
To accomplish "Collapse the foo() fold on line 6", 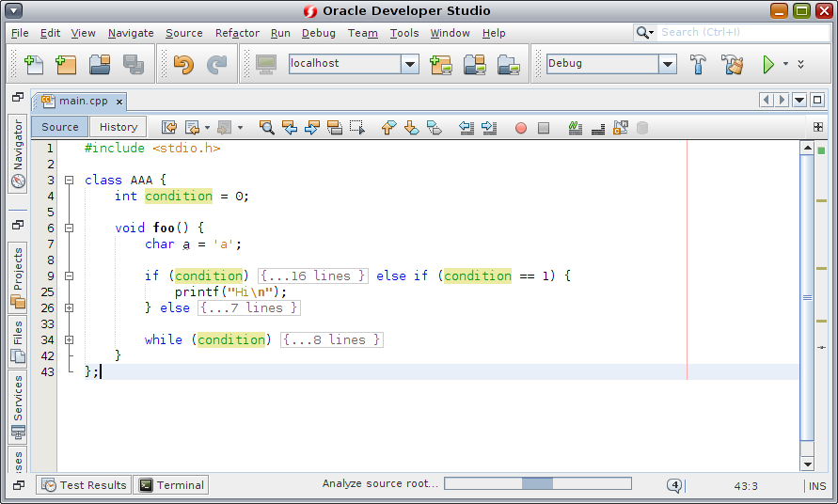I will (x=69, y=228).
